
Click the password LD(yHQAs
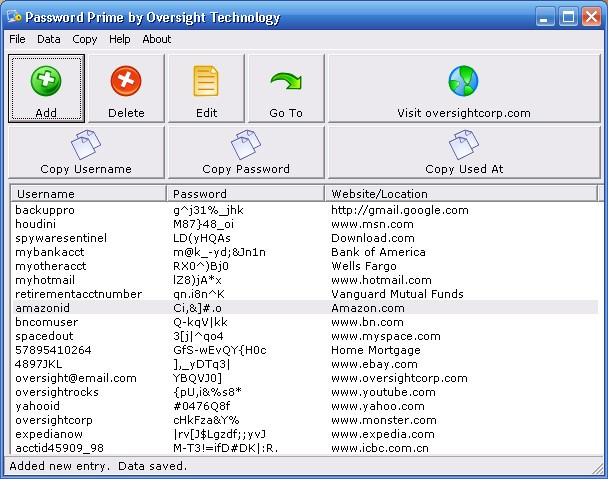[202, 238]
